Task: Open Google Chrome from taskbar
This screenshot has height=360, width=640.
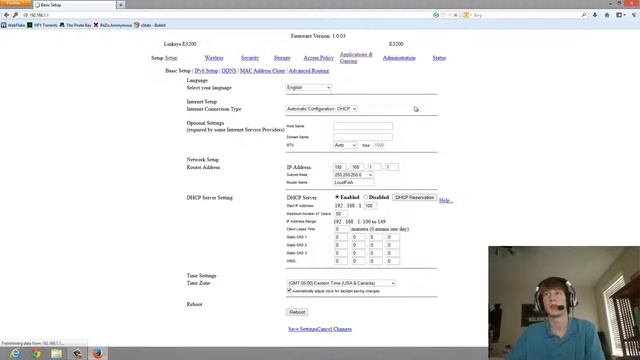Action: (x=36, y=353)
